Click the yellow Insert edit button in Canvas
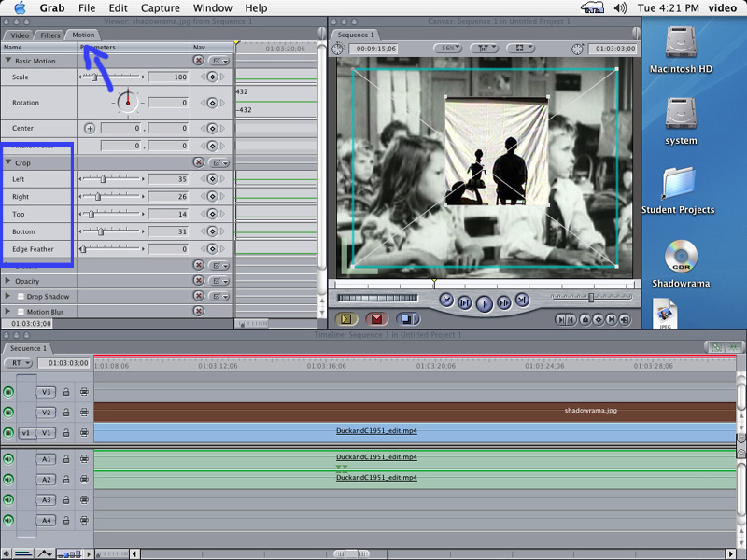 click(x=346, y=319)
